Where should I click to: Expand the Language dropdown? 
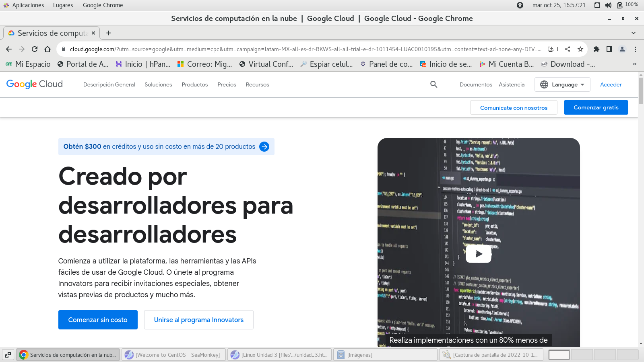click(562, 84)
